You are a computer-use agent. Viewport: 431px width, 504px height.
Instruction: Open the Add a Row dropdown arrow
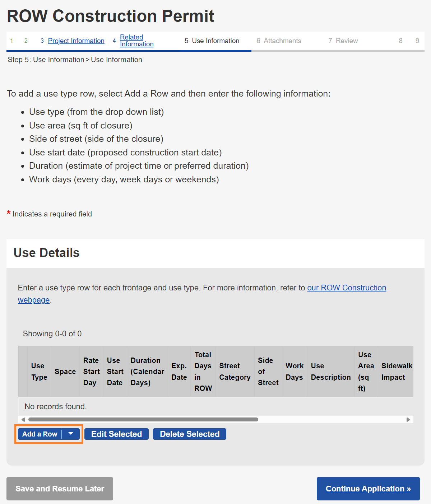pyautogui.click(x=71, y=434)
